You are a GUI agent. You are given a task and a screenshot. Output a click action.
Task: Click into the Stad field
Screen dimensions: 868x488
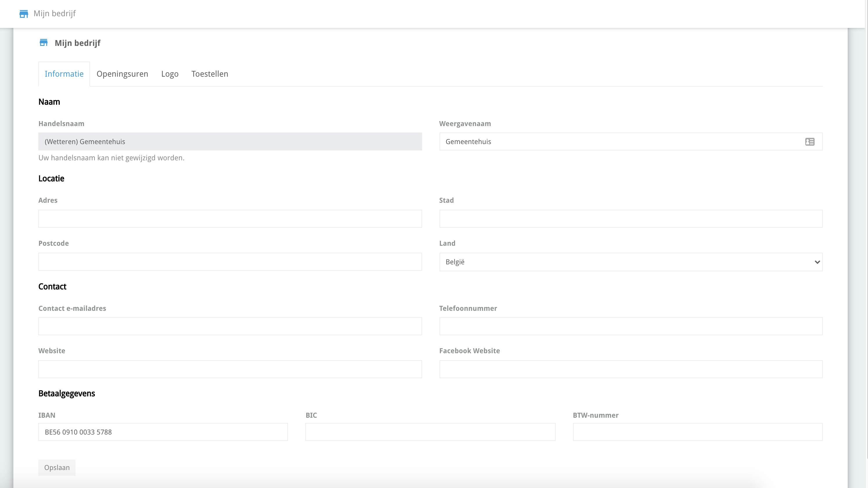click(x=631, y=218)
